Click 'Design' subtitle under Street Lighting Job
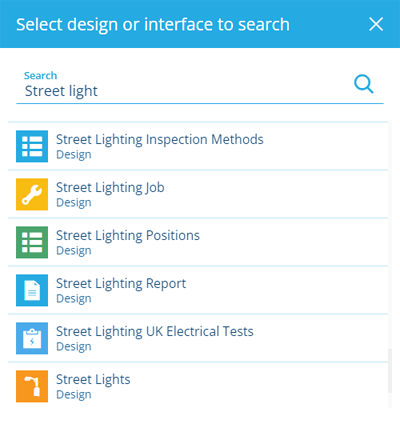This screenshot has width=400, height=424. 74,203
